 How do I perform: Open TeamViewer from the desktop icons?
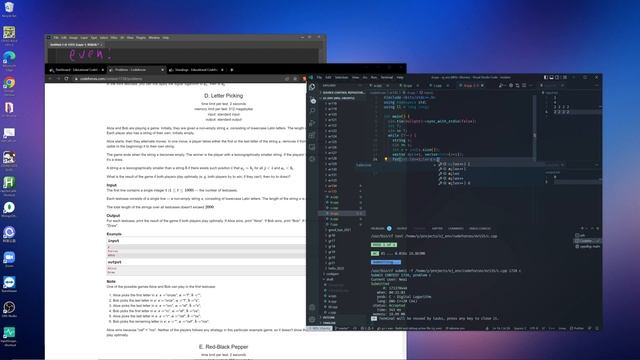[x=9, y=284]
